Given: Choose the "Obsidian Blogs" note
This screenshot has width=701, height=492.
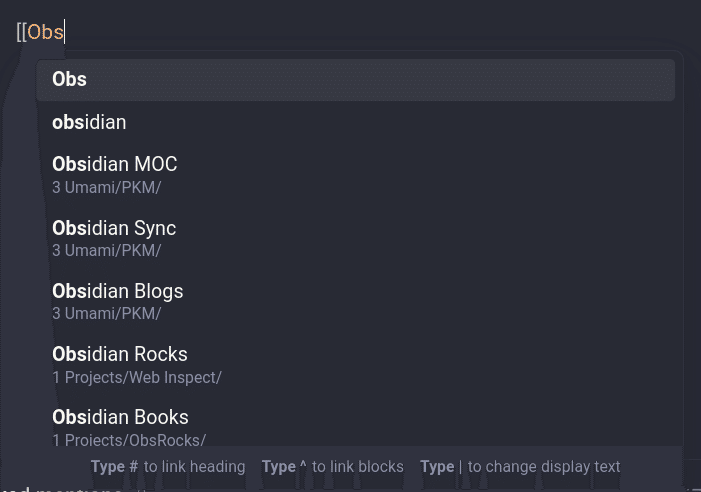Looking at the screenshot, I should coord(355,302).
